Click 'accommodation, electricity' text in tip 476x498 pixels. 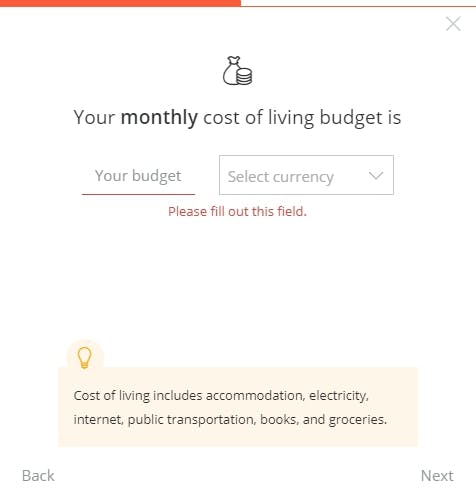pyautogui.click(x=287, y=396)
